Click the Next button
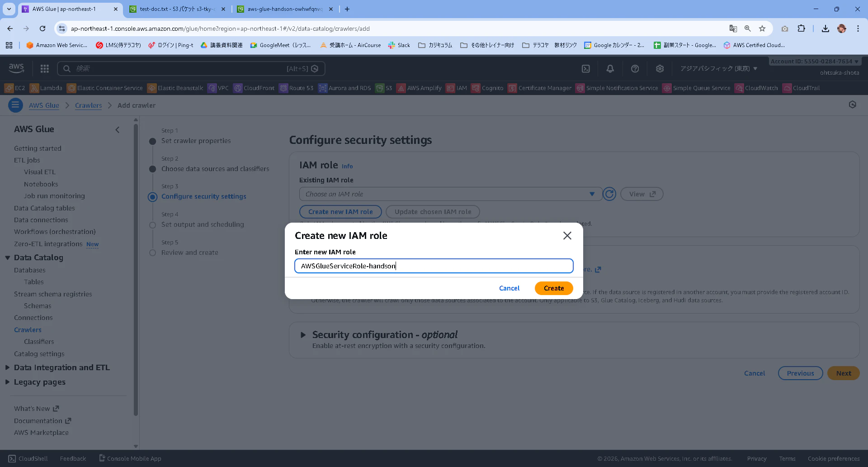 pyautogui.click(x=844, y=373)
